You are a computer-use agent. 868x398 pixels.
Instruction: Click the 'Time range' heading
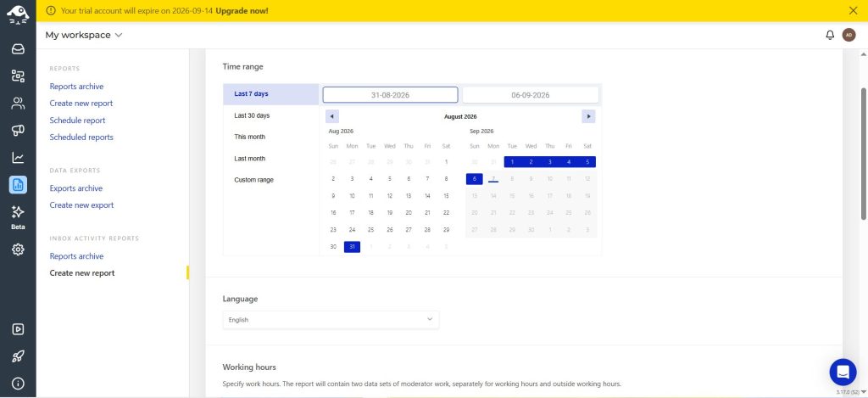click(243, 66)
